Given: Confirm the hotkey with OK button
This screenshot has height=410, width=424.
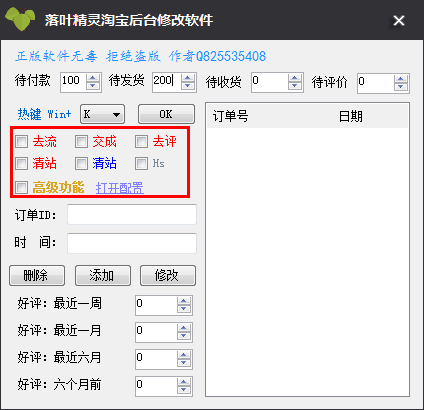Looking at the screenshot, I should 166,114.
